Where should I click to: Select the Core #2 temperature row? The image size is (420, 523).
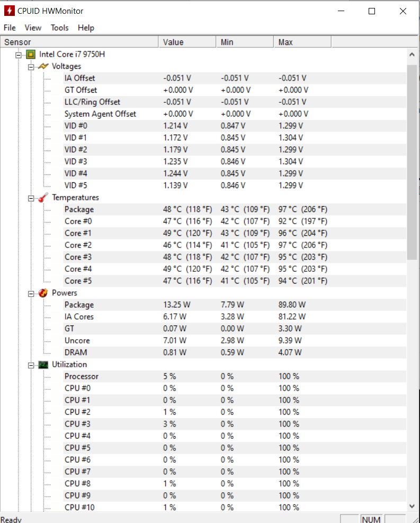tap(235, 245)
